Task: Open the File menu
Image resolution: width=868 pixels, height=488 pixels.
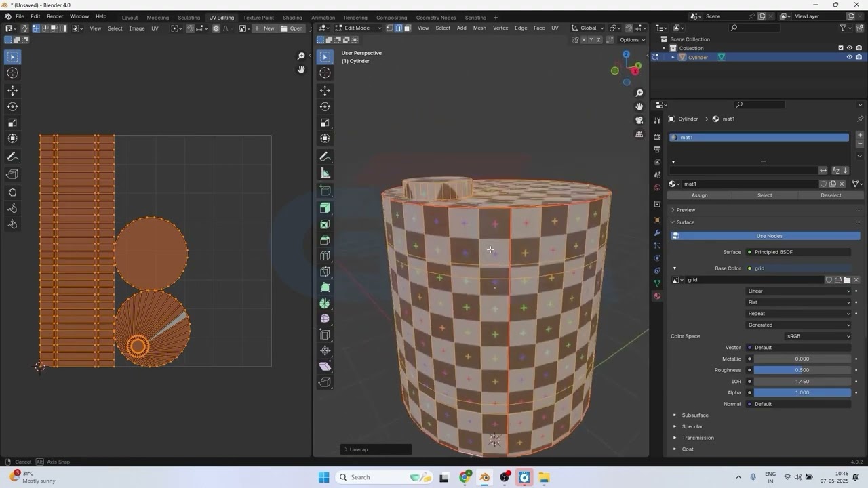Action: pyautogui.click(x=20, y=16)
